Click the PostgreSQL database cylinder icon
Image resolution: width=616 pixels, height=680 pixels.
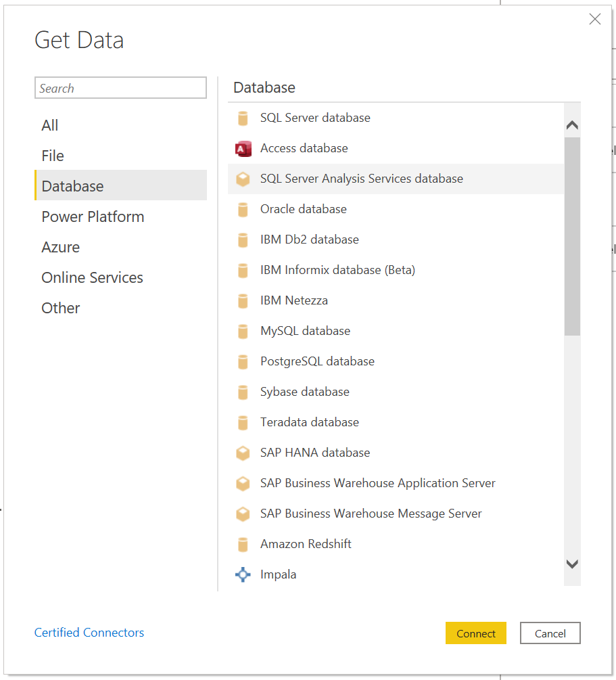(x=243, y=362)
